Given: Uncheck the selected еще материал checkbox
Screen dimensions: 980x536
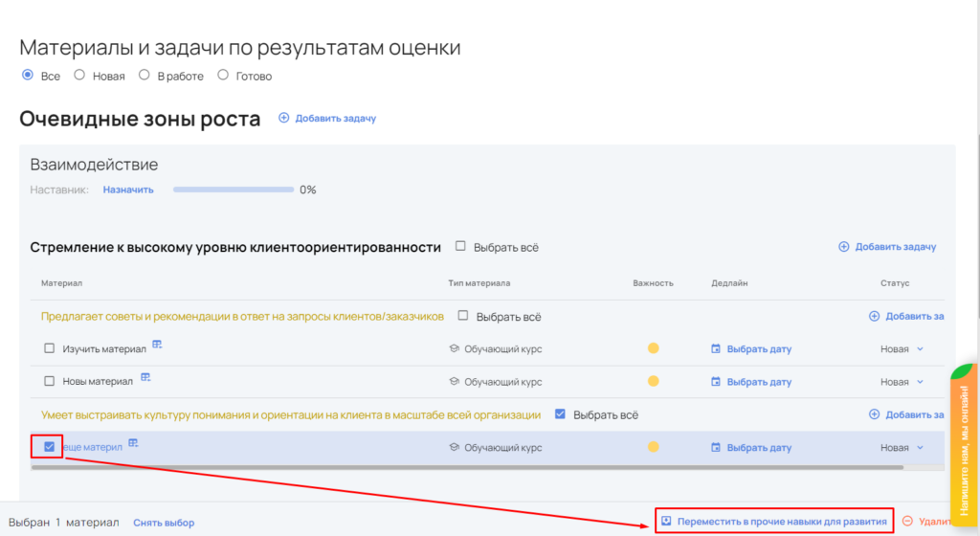Looking at the screenshot, I should (49, 446).
